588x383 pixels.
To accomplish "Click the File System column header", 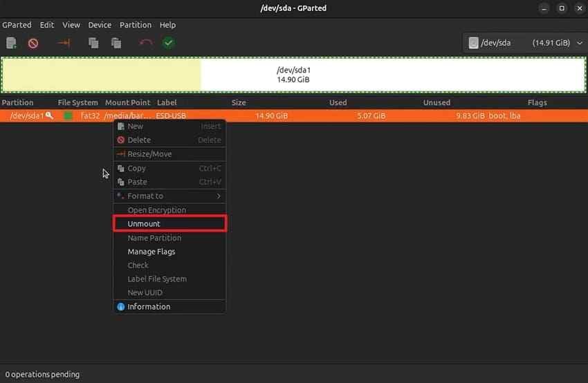I will coord(77,103).
